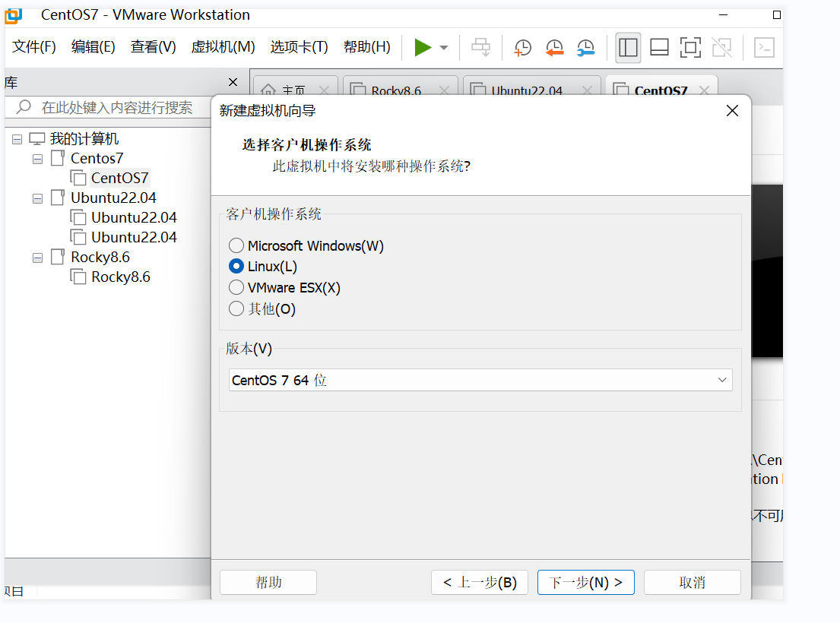Take a snapshot of the virtual machine
Viewport: 840px width, 623px height.
click(521, 48)
